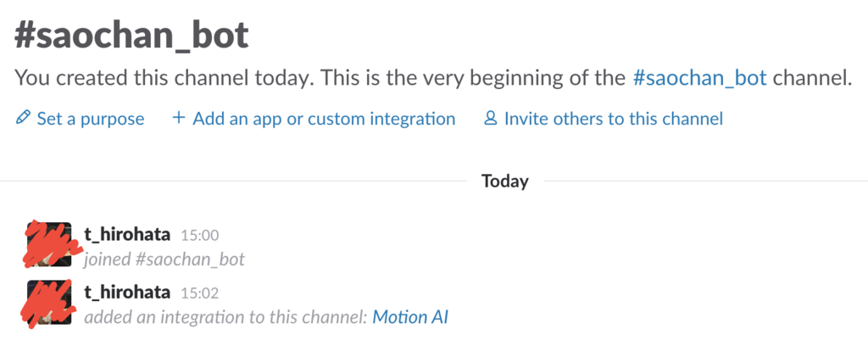Screen dimensions: 868x346
Task: Open the Motion AI integration link
Action: 410,317
